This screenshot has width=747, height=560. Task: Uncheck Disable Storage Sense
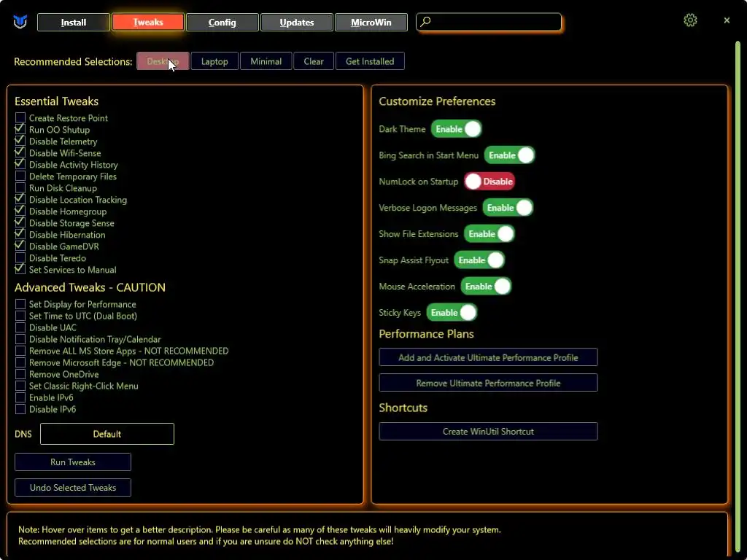20,223
